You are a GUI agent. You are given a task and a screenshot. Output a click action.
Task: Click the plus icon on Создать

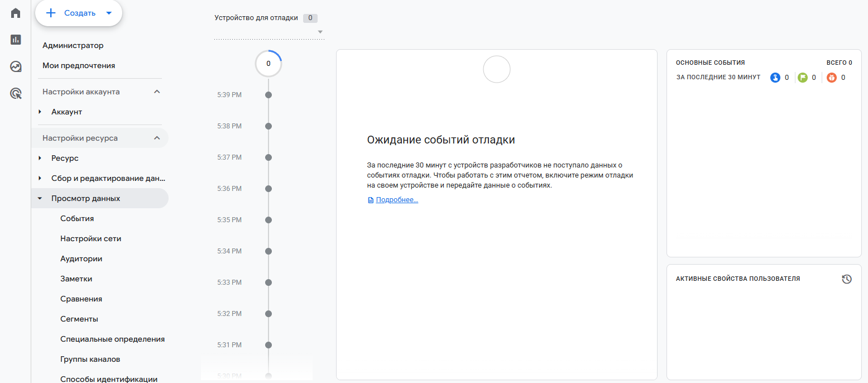point(51,13)
